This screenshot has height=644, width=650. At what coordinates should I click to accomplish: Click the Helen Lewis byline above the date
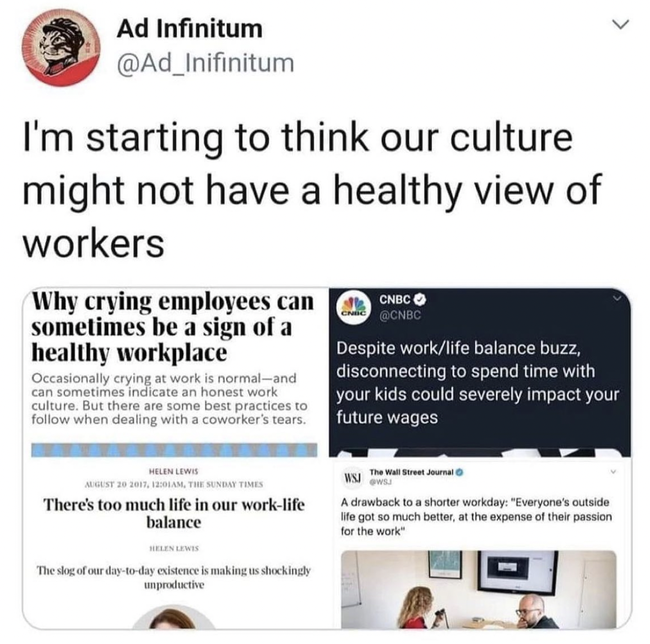(x=174, y=471)
